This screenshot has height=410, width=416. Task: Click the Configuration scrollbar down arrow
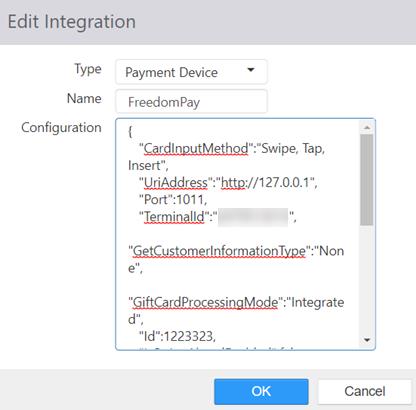(x=367, y=340)
